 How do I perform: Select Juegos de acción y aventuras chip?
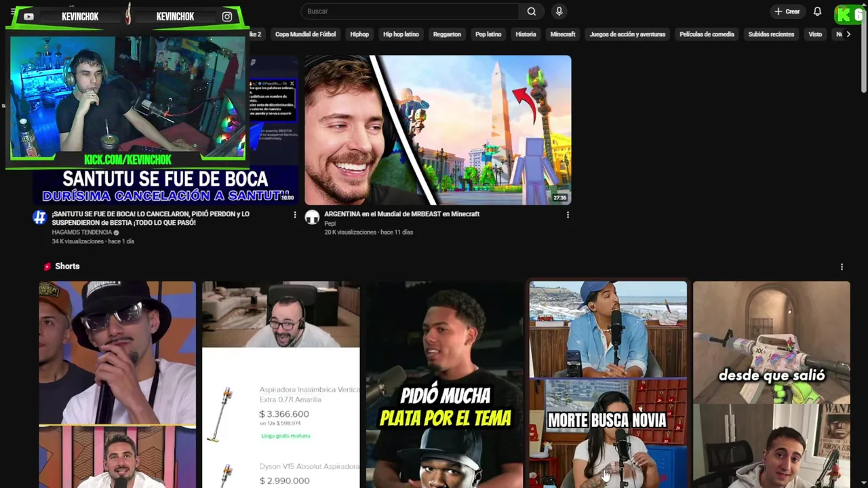click(x=627, y=35)
